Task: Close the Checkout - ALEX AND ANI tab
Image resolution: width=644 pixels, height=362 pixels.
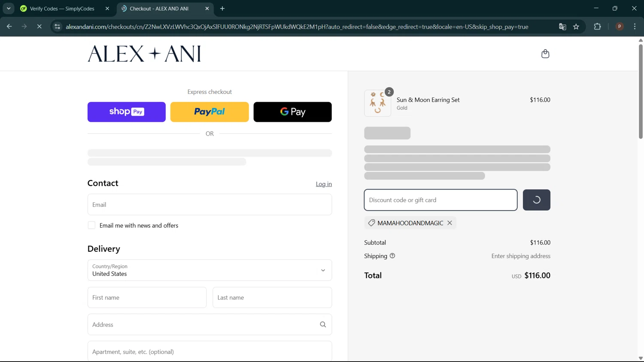Action: pyautogui.click(x=207, y=9)
